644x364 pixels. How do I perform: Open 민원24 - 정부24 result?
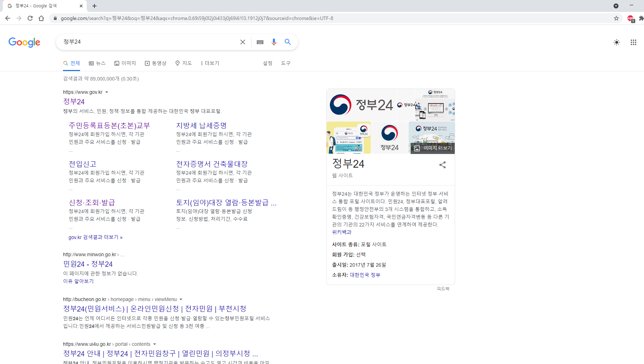click(x=88, y=264)
